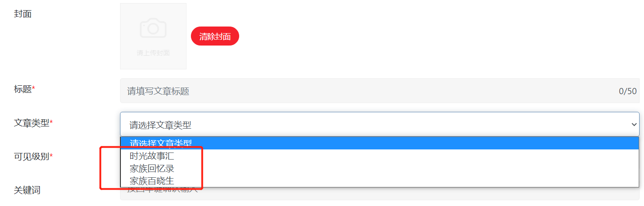Click the 清除封面 red button
644x206 pixels.
[x=215, y=36]
